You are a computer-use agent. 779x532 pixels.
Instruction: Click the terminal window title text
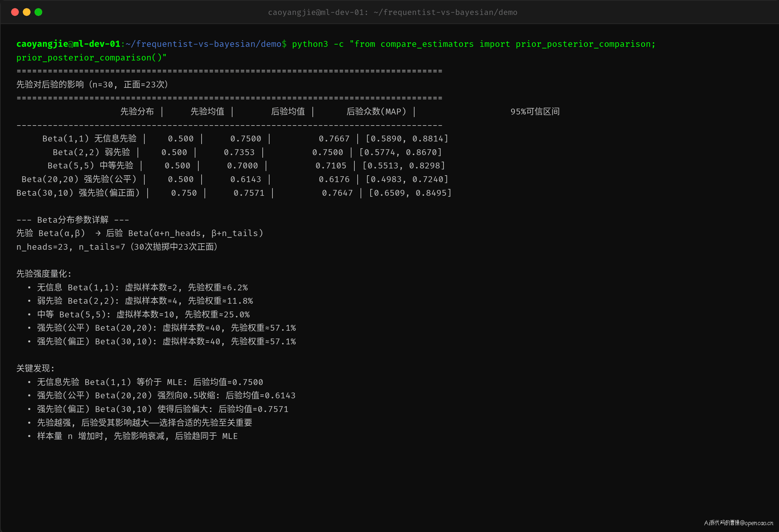(x=392, y=12)
